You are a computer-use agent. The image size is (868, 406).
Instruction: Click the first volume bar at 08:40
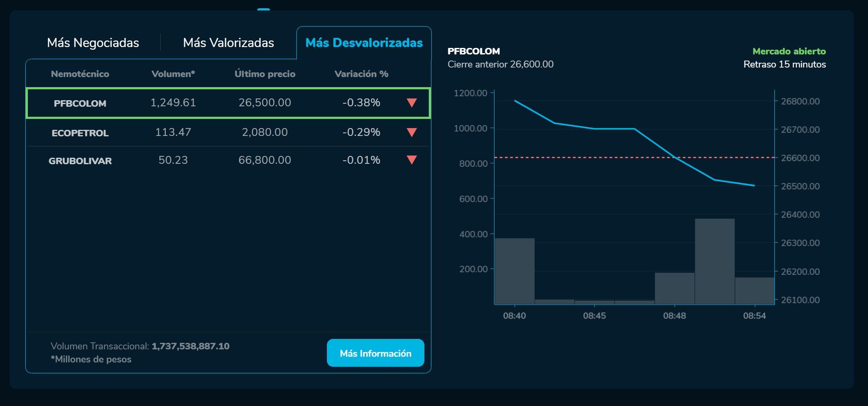tap(515, 271)
